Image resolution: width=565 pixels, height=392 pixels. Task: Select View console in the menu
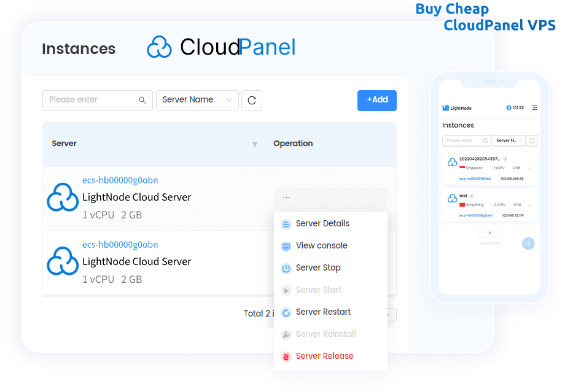tap(322, 245)
